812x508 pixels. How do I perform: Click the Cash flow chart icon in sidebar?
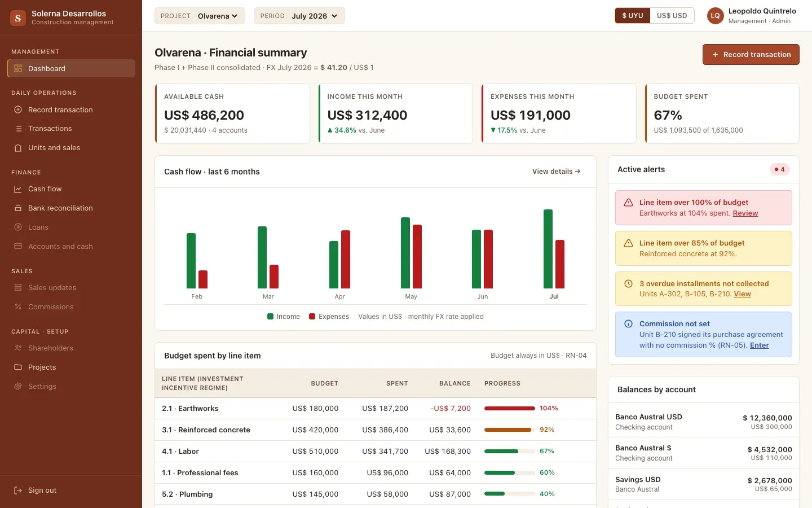pos(18,189)
